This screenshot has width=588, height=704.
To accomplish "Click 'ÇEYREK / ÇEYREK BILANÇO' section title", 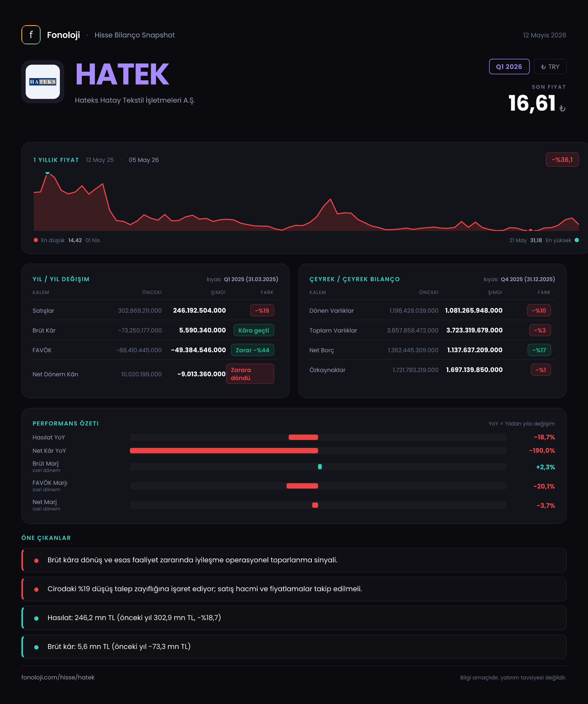I will point(355,279).
